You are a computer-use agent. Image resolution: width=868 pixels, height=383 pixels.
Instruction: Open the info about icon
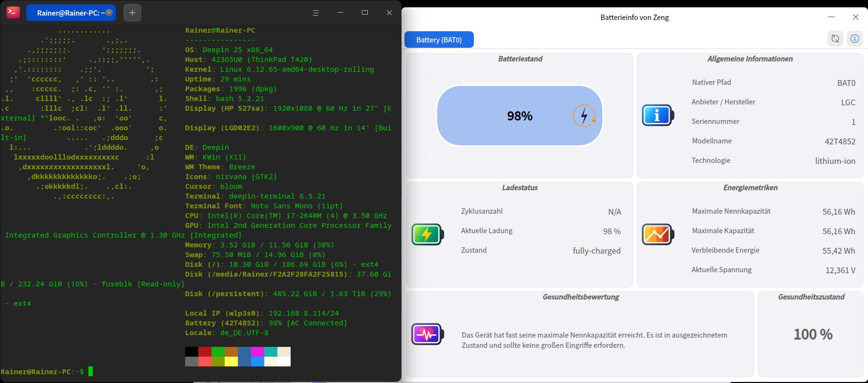[x=854, y=39]
